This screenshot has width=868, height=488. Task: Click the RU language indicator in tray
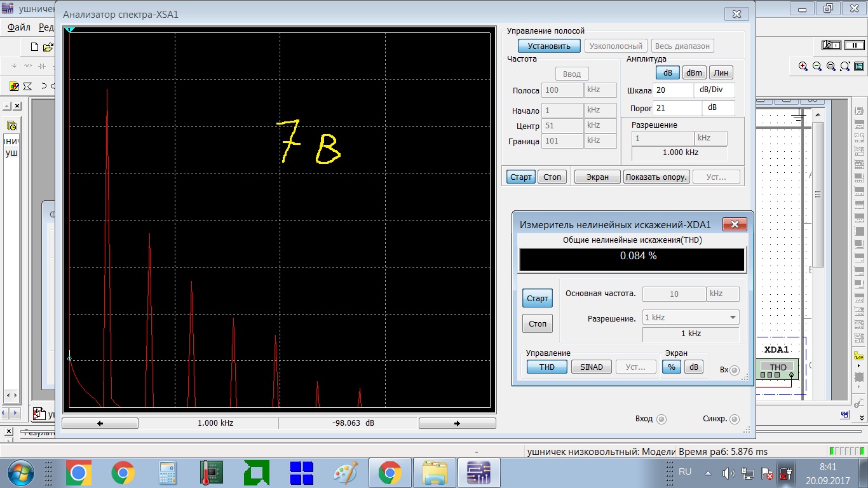685,472
